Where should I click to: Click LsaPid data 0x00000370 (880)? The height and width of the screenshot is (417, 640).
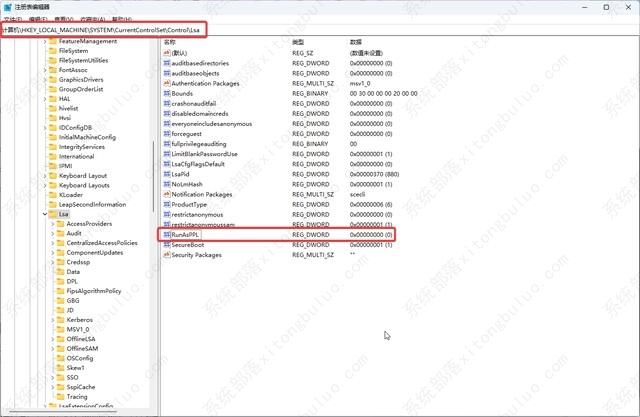[x=374, y=174]
